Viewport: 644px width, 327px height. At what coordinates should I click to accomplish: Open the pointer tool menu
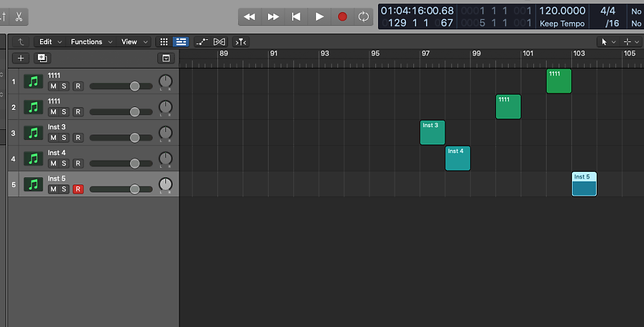(608, 42)
